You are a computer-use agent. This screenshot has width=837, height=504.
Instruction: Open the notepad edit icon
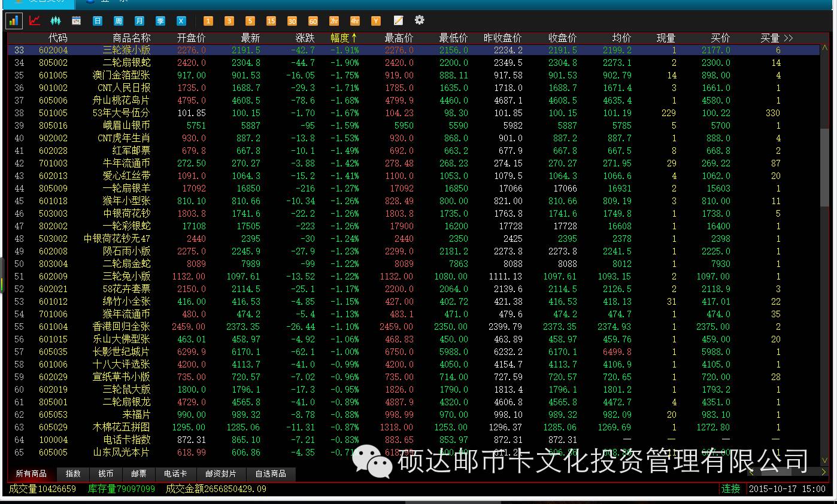tap(398, 20)
